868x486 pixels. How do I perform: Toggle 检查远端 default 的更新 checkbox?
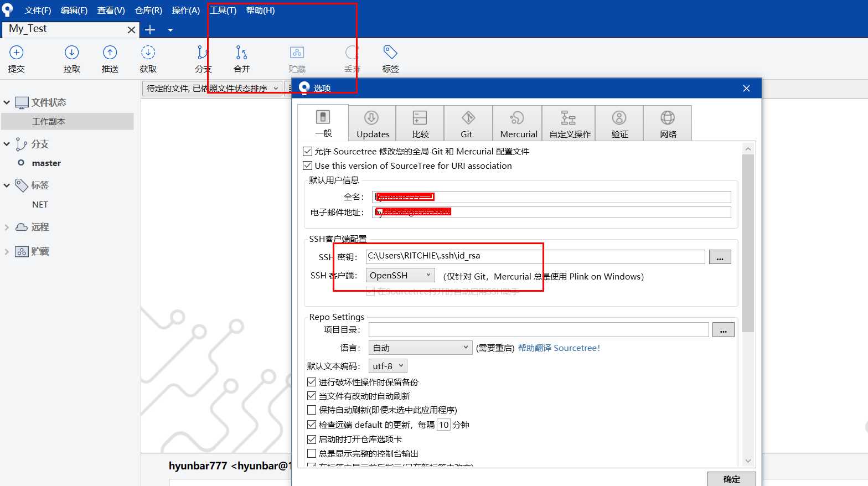coord(312,425)
